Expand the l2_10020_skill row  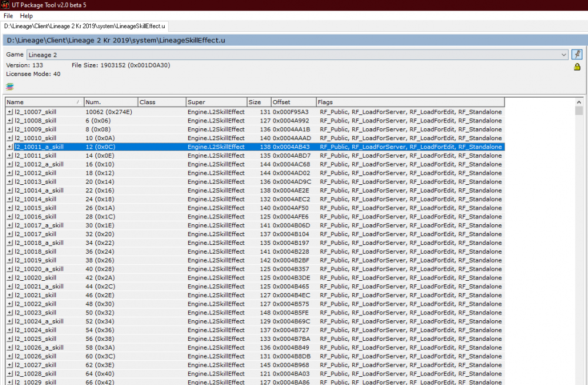[10, 278]
